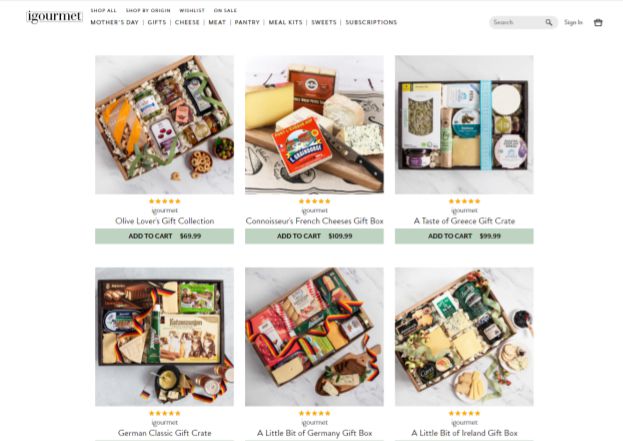Viewport: 623px width, 441px height.
Task: Click the search magnifier icon
Action: (x=549, y=23)
